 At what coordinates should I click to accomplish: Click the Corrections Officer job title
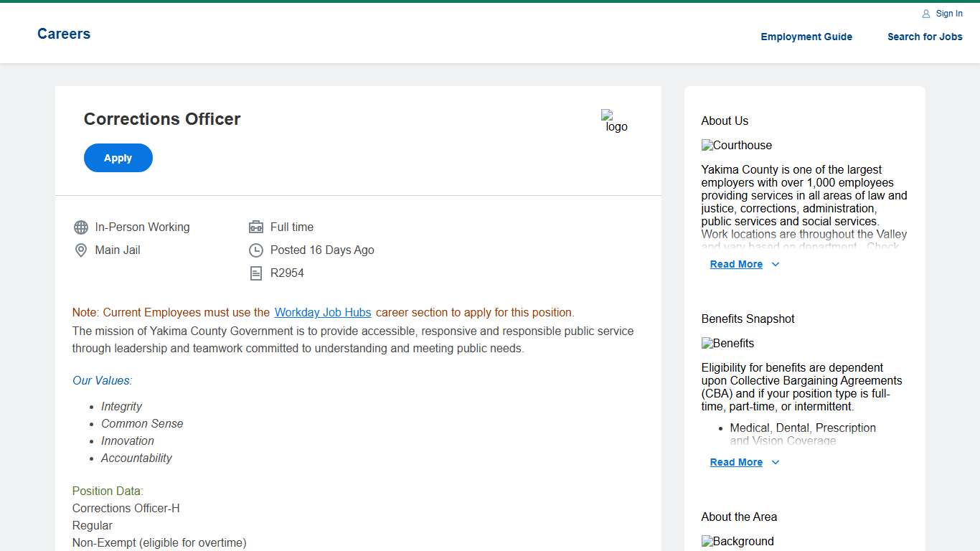(x=162, y=119)
